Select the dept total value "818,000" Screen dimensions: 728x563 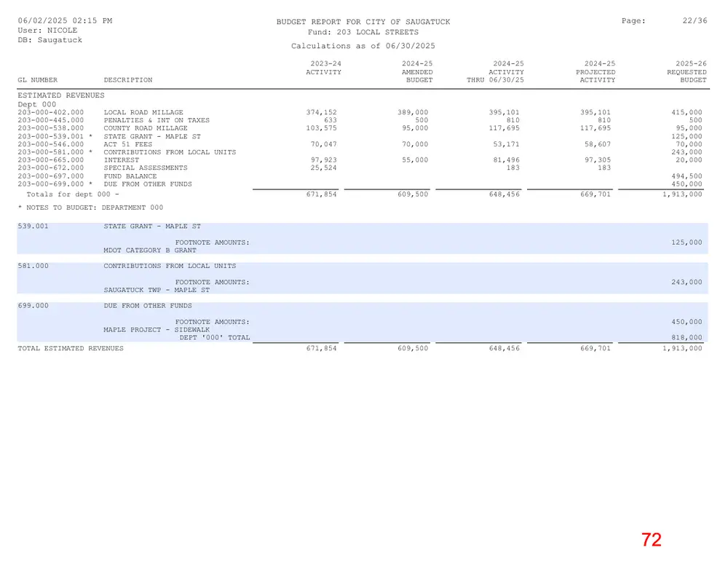(687, 338)
